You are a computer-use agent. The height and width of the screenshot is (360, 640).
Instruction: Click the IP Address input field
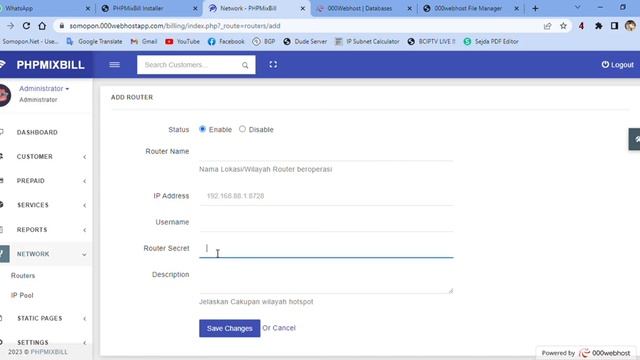coord(326,196)
